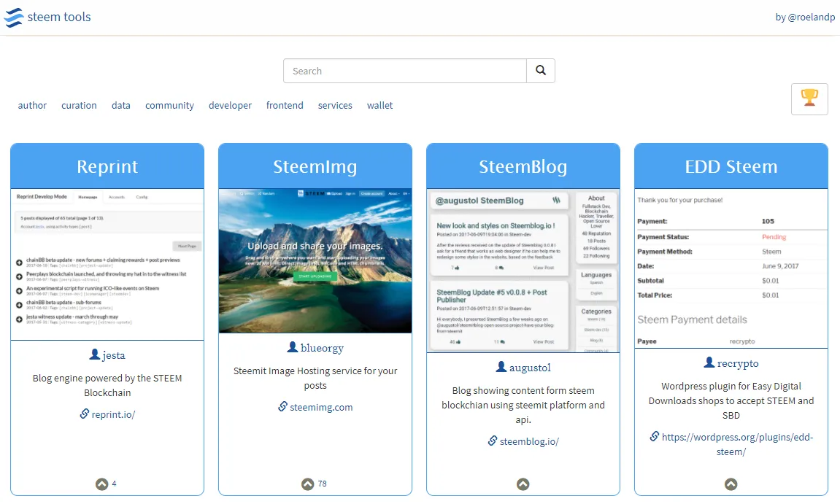Click user icon beside jesta
Viewport: 840px width, 504px height.
tap(94, 354)
